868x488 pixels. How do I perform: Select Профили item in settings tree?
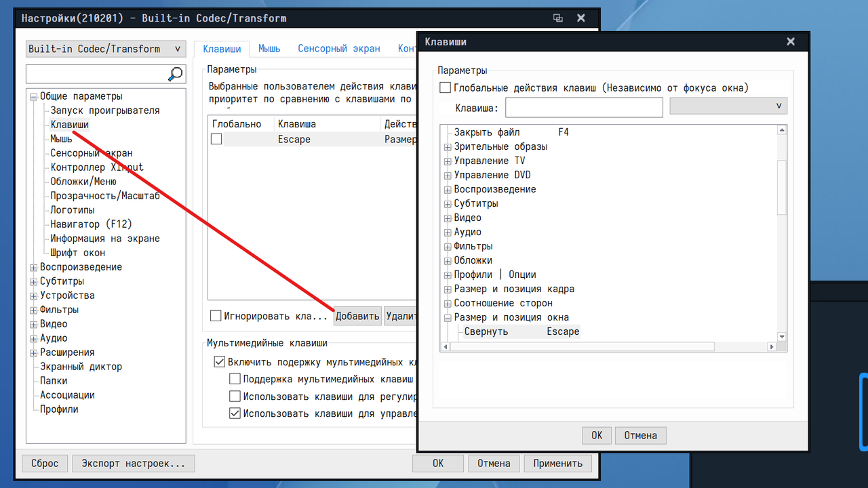(x=59, y=409)
